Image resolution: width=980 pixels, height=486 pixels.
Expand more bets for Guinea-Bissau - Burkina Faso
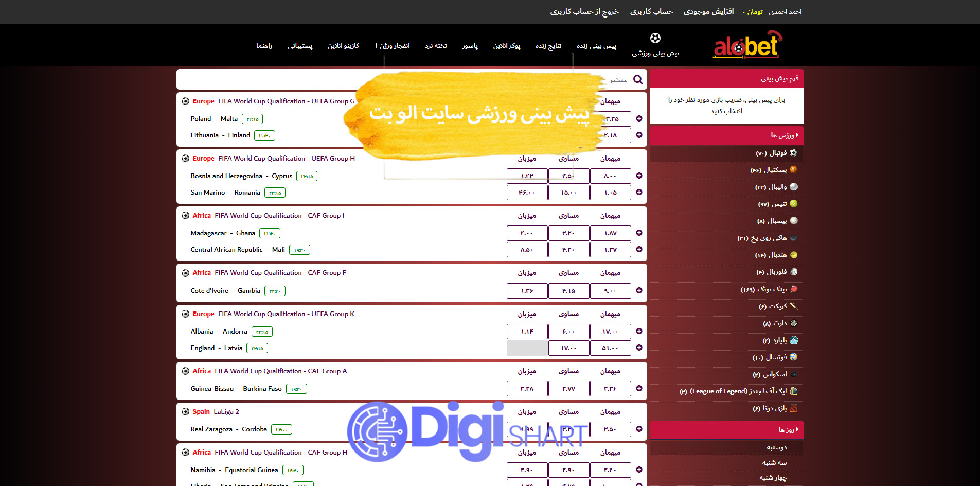pyautogui.click(x=639, y=389)
